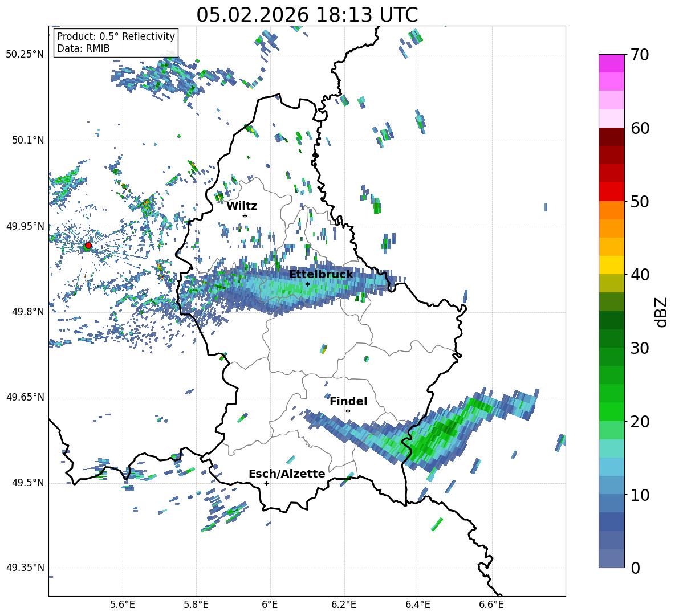
Task: Click the 6.4°E longitude label
Action: coord(417,605)
